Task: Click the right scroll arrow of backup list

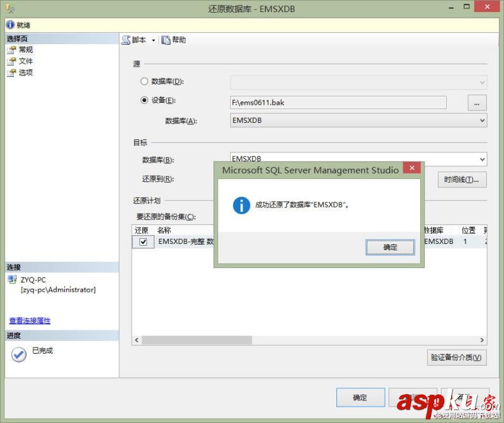Action: point(482,340)
